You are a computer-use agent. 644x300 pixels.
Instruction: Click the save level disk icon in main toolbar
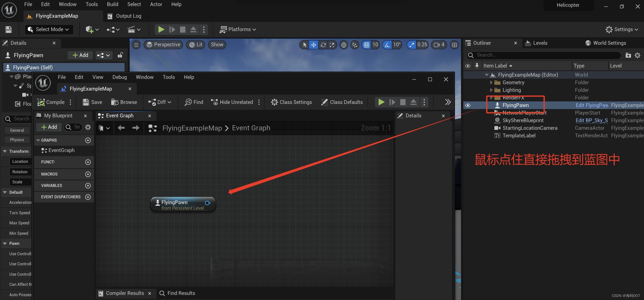(x=8, y=29)
